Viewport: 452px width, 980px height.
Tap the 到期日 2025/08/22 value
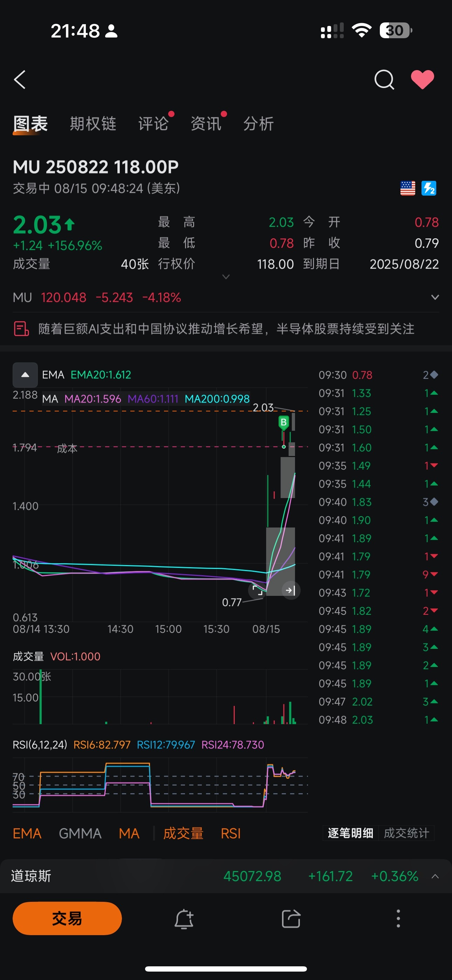point(404,264)
